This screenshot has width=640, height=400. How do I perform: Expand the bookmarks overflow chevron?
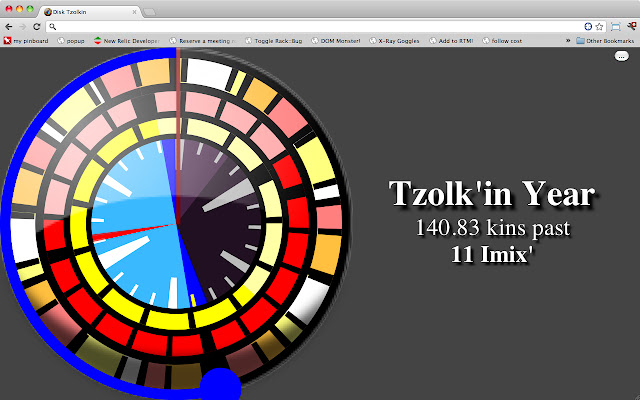(567, 41)
